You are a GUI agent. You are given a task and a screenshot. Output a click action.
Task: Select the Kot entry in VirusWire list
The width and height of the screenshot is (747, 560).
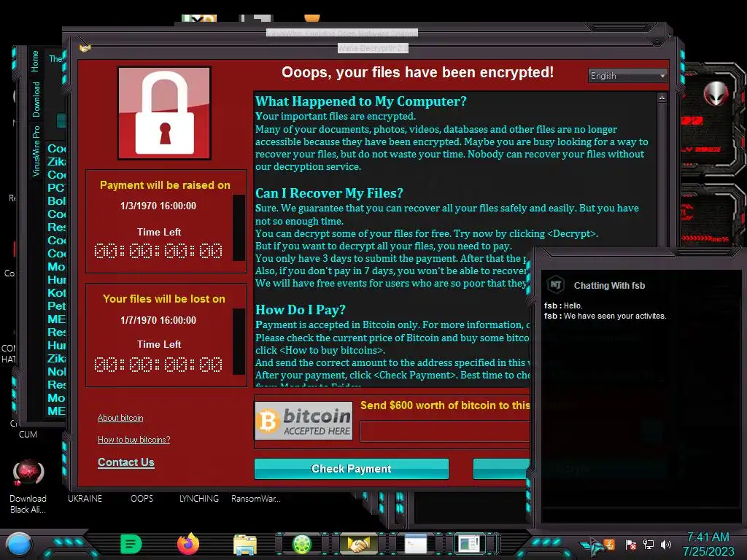click(56, 293)
